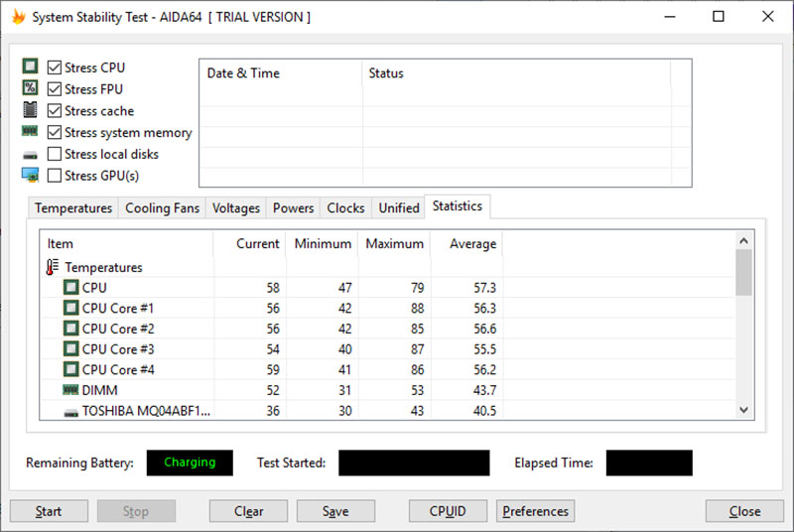Click the drive icon of TOSHIBA MQ04ABF1 row
This screenshot has width=794, height=532.
tap(70, 413)
